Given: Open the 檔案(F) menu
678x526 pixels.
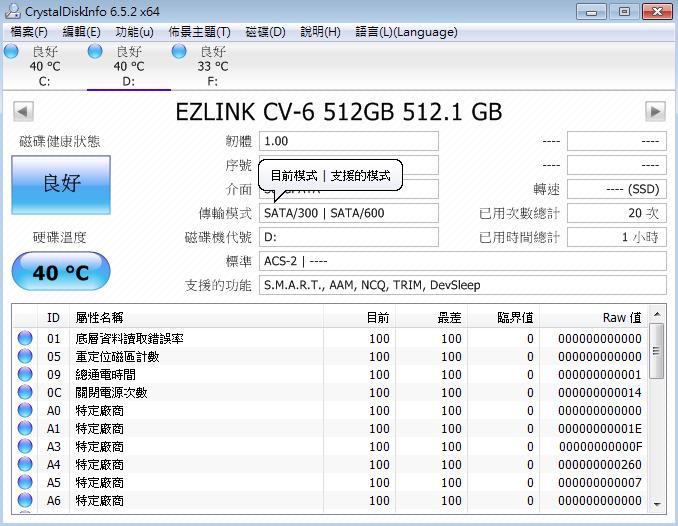Looking at the screenshot, I should (x=29, y=32).
